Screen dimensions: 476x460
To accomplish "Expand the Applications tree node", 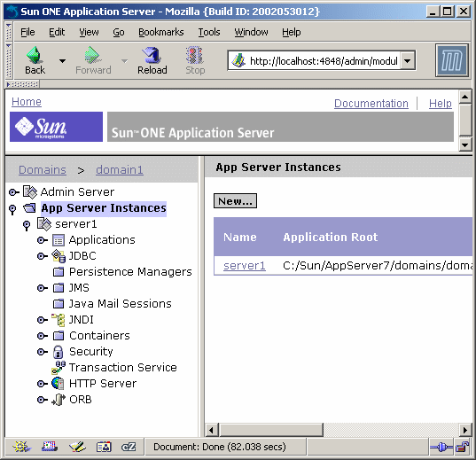I will [x=43, y=240].
